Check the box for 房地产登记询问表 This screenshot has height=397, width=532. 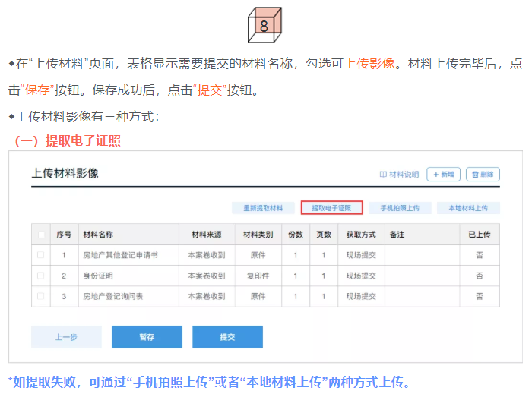[x=41, y=296]
